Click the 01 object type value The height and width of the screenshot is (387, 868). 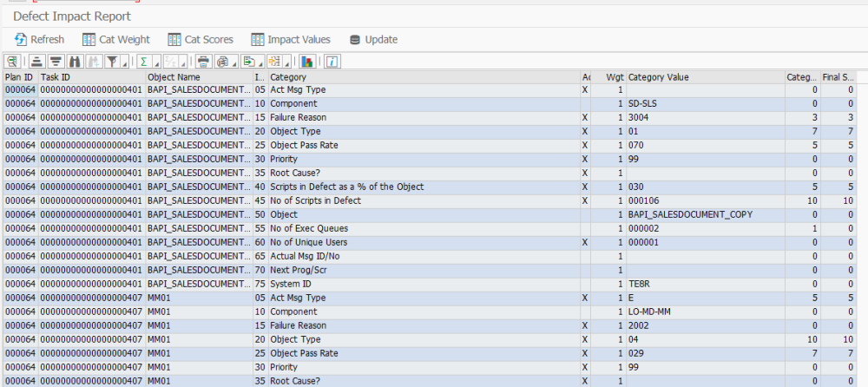706,131
